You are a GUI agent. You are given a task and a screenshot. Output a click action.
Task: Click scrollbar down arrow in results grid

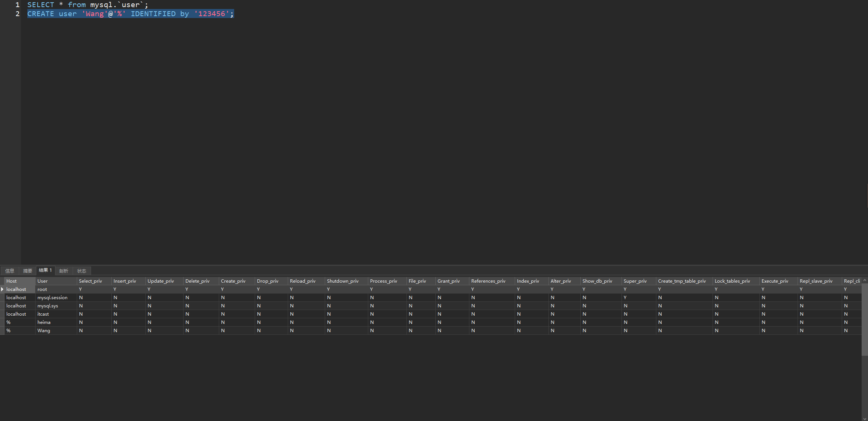865,418
